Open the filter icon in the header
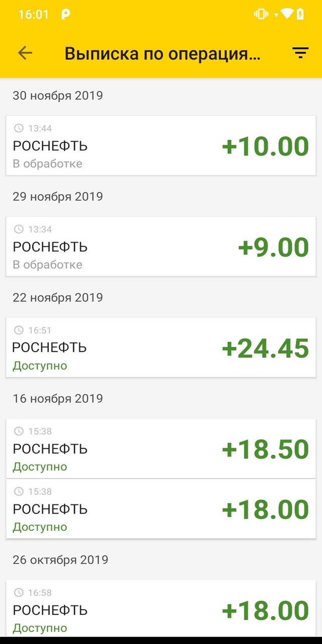 point(300,52)
